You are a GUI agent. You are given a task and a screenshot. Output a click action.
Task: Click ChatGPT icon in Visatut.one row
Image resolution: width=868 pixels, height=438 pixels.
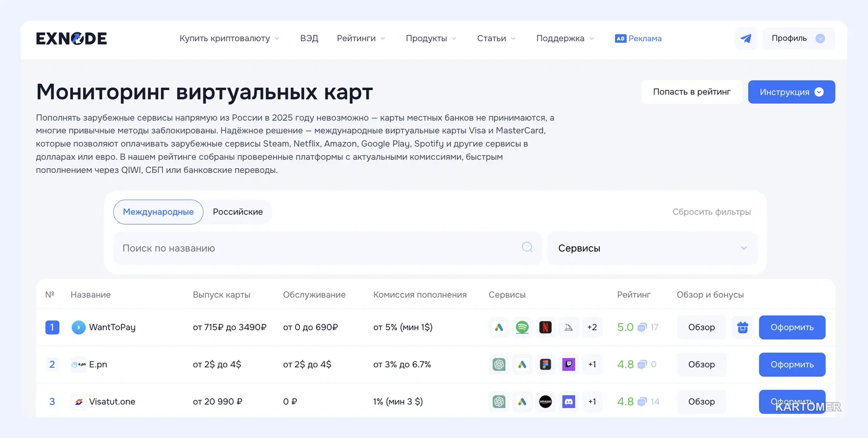[499, 402]
